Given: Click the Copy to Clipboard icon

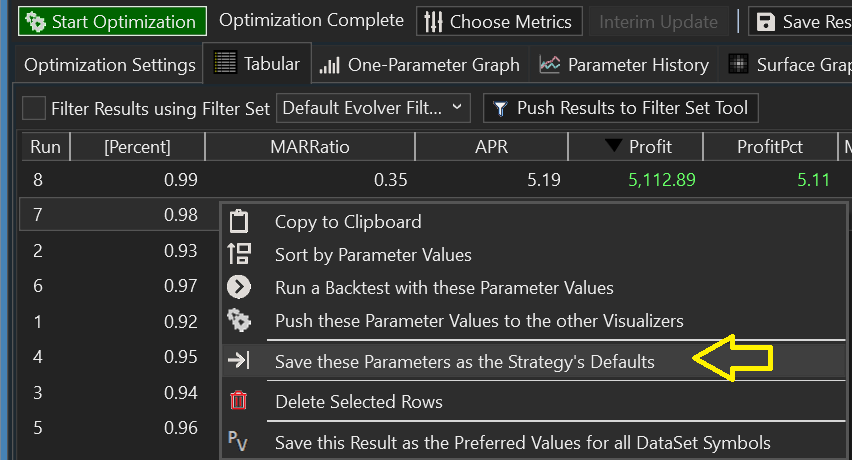Looking at the screenshot, I should (239, 222).
